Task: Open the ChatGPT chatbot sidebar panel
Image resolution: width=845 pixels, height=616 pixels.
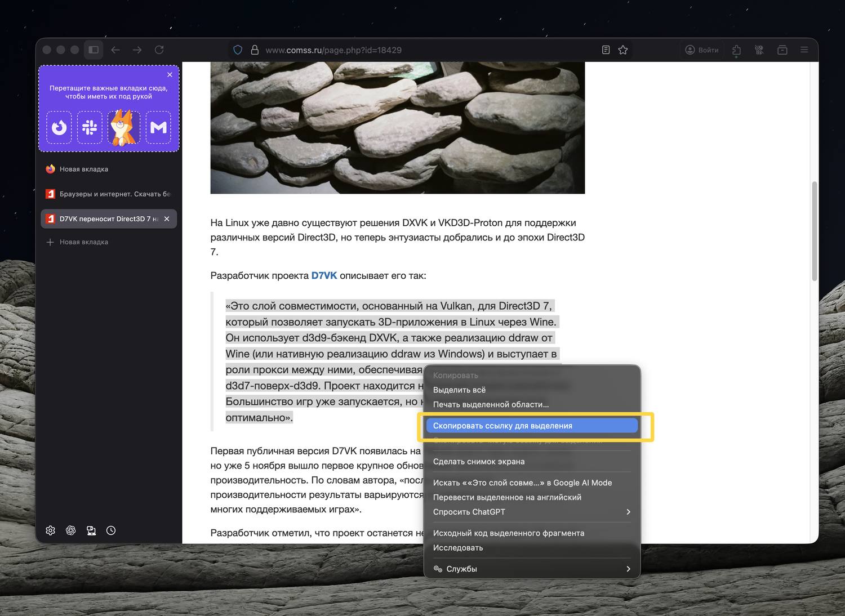Action: point(70,530)
